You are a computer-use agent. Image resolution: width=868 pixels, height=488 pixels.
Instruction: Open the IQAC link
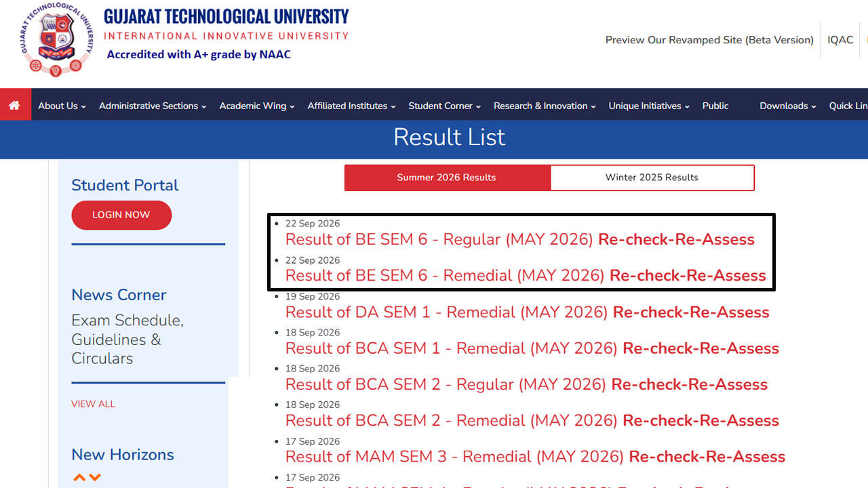[x=840, y=40]
